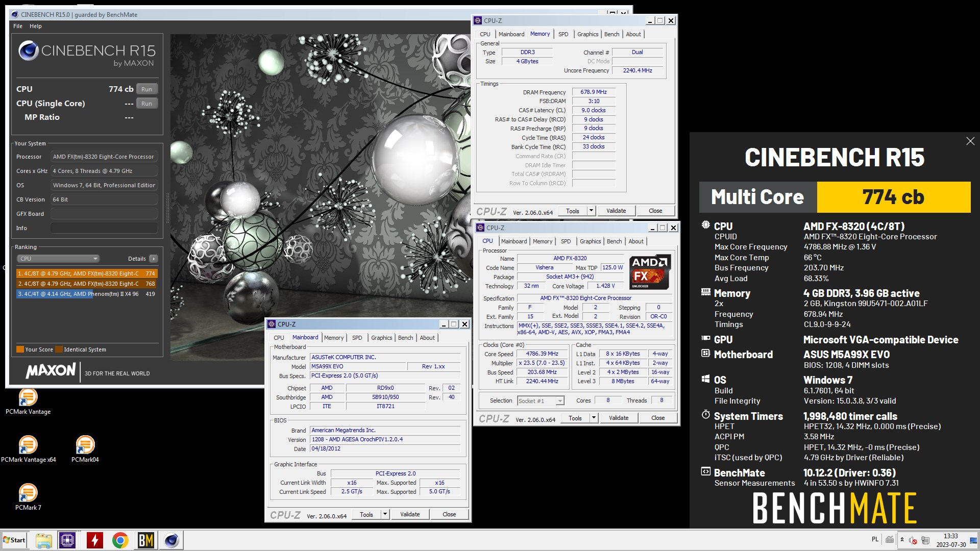Screen dimensions: 980x551
Task: Switch to BenchMate via taskbar icon
Action: (146, 540)
